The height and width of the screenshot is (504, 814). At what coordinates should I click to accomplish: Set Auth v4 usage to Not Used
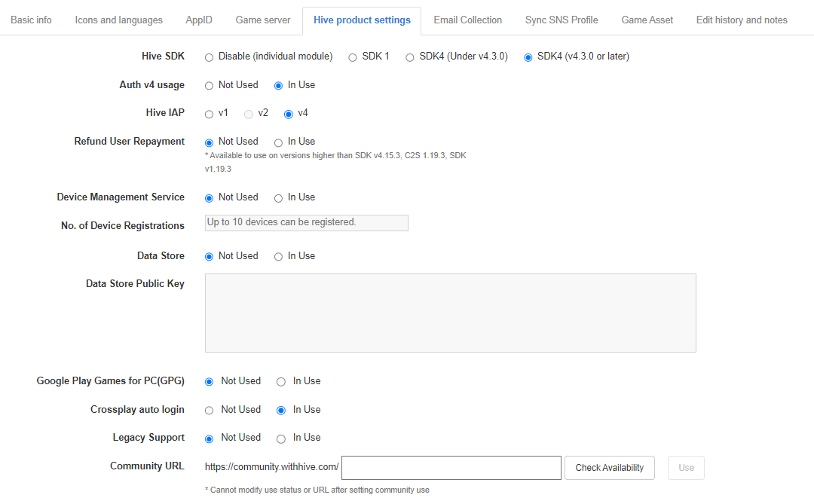(x=210, y=86)
